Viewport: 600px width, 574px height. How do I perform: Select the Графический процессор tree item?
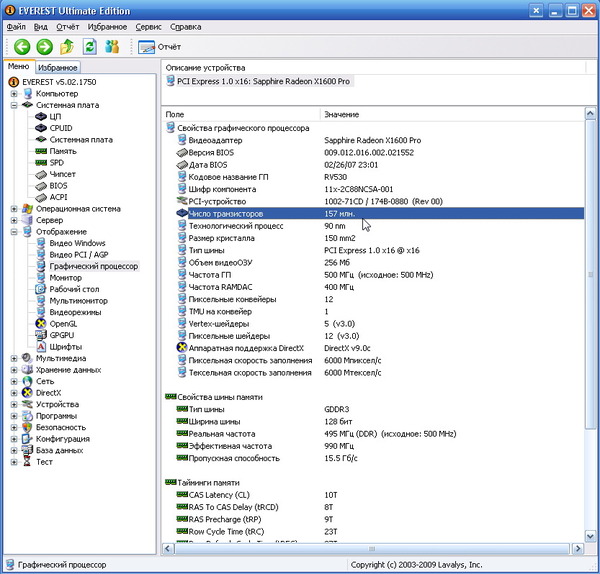tap(94, 266)
